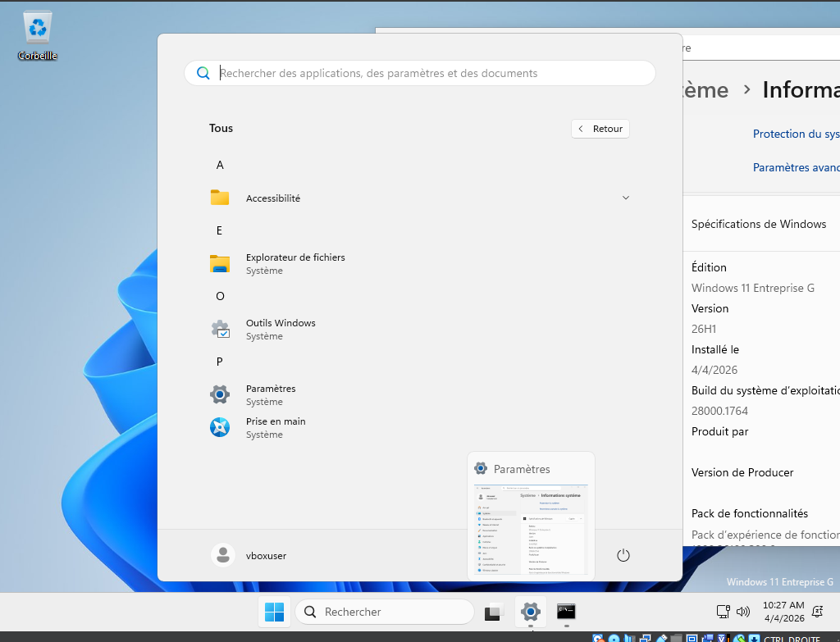Switch to Settings via taskbar gear icon
Image resolution: width=840 pixels, height=642 pixels.
click(531, 612)
